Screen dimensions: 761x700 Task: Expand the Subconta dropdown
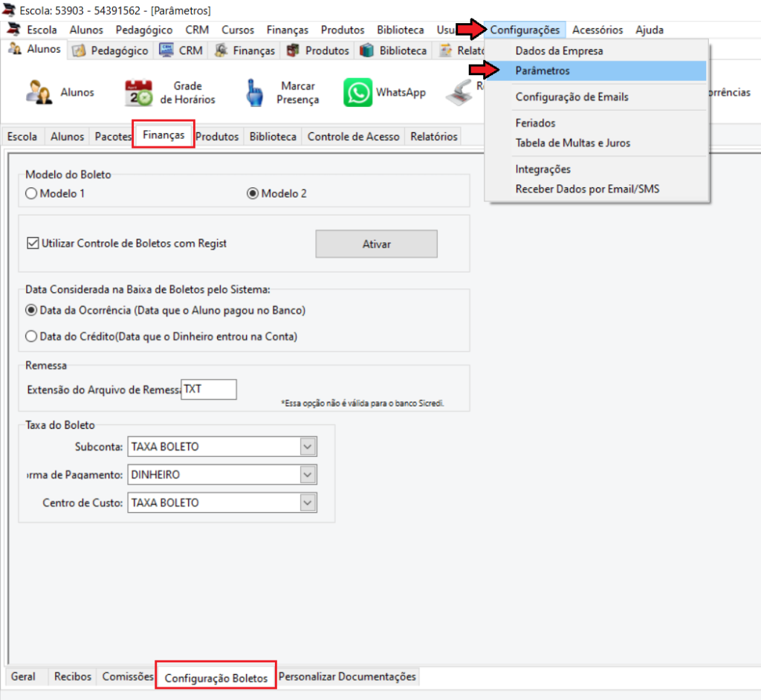tap(308, 447)
